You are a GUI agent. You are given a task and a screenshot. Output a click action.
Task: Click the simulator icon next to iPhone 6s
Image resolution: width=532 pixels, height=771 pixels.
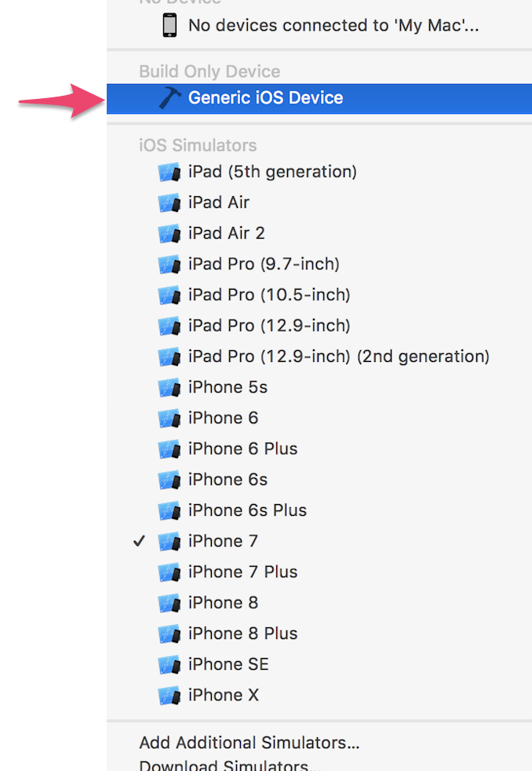pos(170,480)
